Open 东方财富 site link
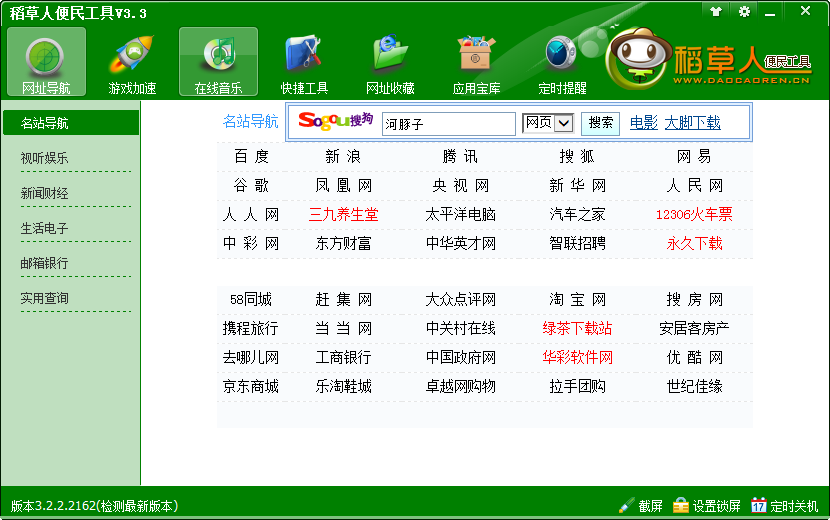 point(343,244)
